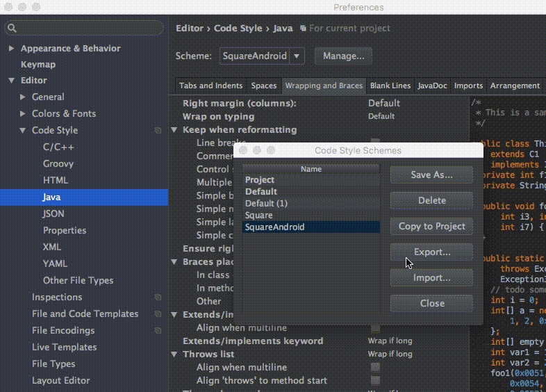Image resolution: width=546 pixels, height=392 pixels.
Task: Expand the Appearance & Behavior section
Action: click(x=11, y=48)
